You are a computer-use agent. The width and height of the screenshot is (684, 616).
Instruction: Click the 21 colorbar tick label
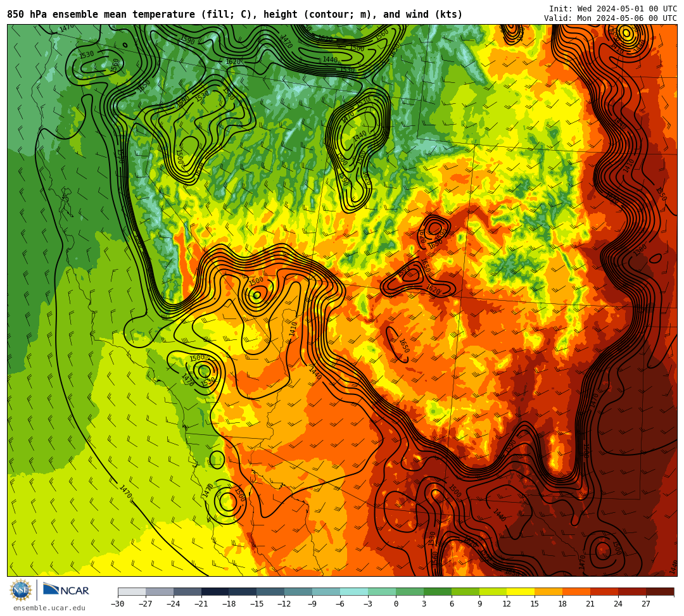[x=590, y=604]
